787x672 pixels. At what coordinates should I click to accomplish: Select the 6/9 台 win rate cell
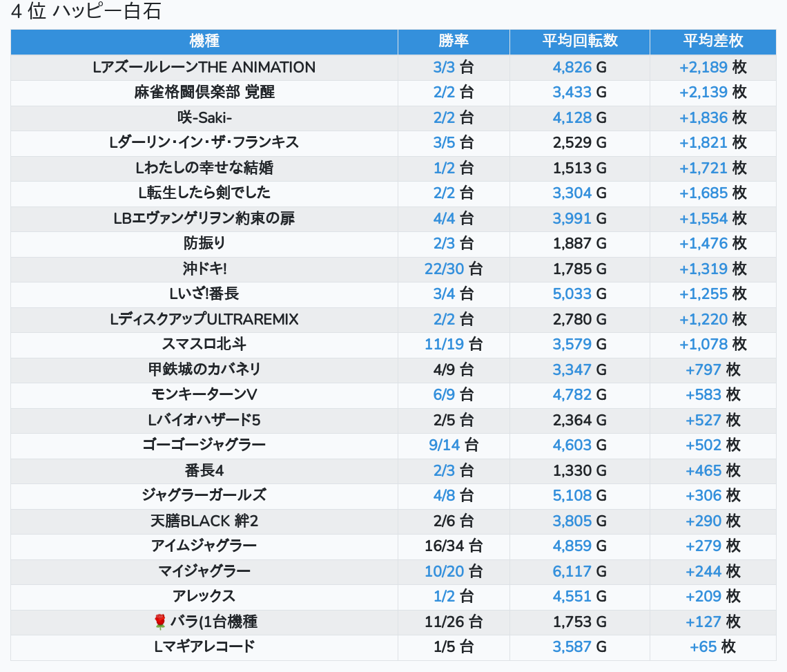coord(454,395)
